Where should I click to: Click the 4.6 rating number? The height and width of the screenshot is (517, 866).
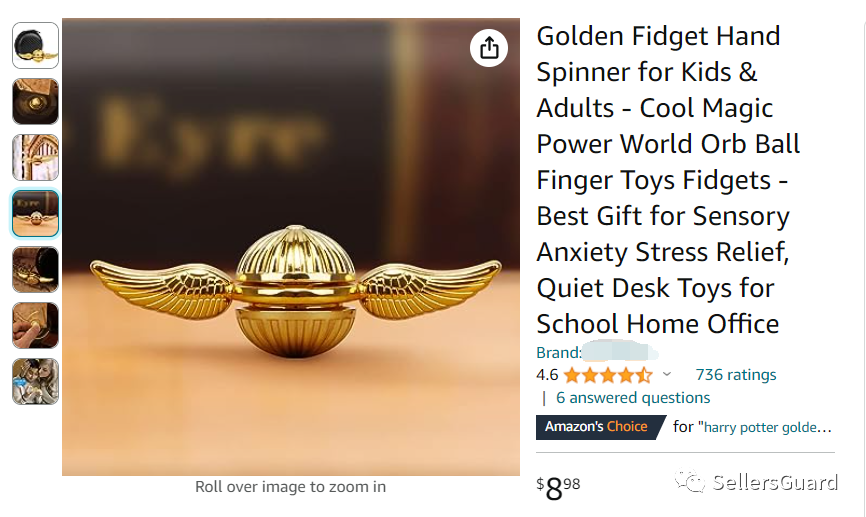point(547,375)
